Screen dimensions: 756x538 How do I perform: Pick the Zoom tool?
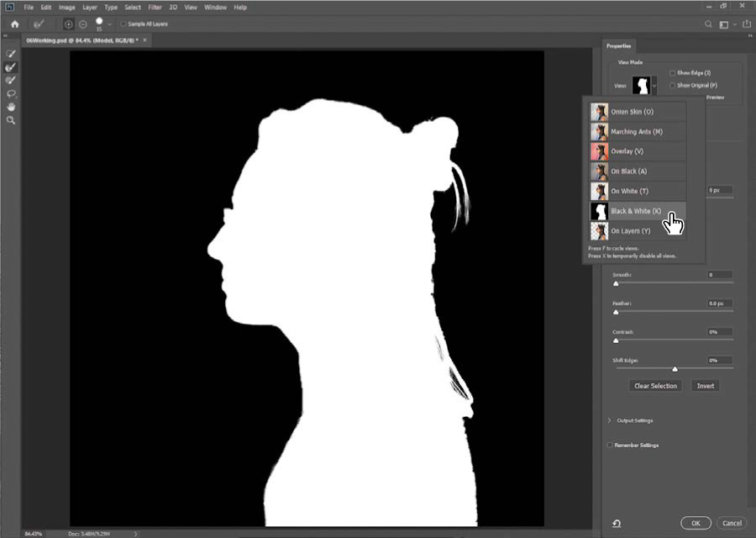pyautogui.click(x=12, y=120)
